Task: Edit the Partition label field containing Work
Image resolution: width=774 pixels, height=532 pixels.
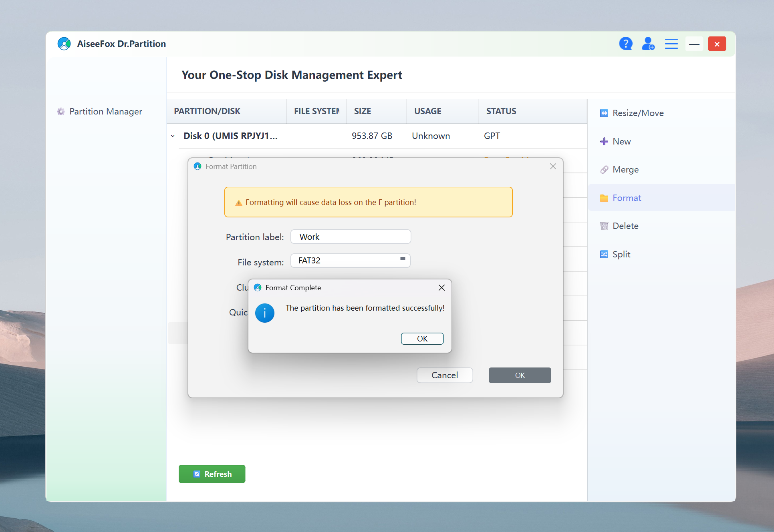Action: (x=351, y=237)
